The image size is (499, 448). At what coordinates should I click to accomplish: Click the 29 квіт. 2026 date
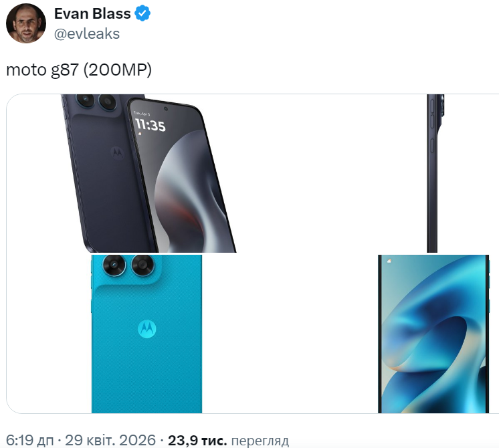(x=110, y=441)
